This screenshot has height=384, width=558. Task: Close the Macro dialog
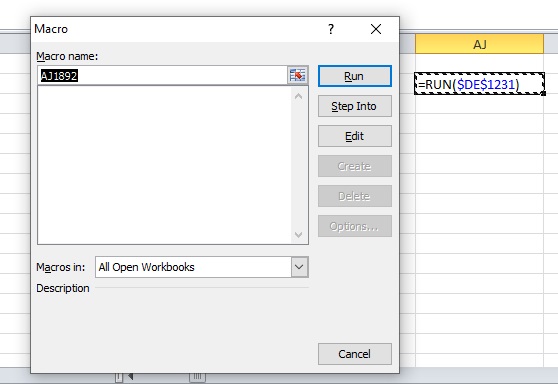pos(376,29)
